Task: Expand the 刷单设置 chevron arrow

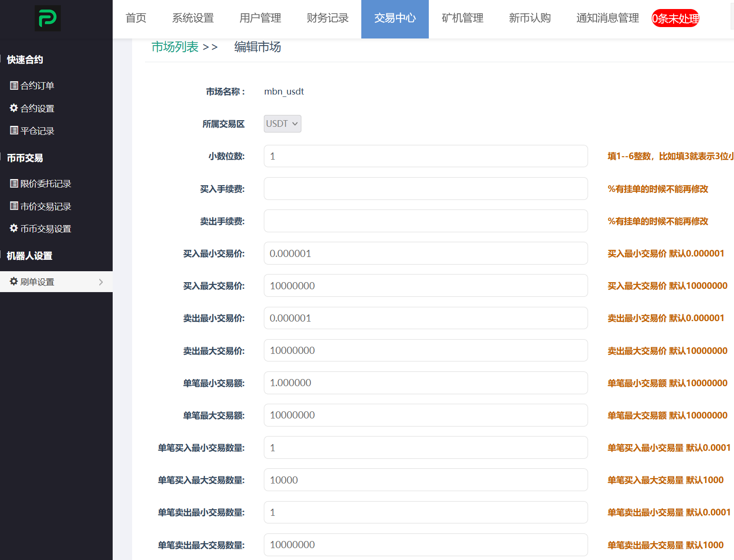Action: 101,282
